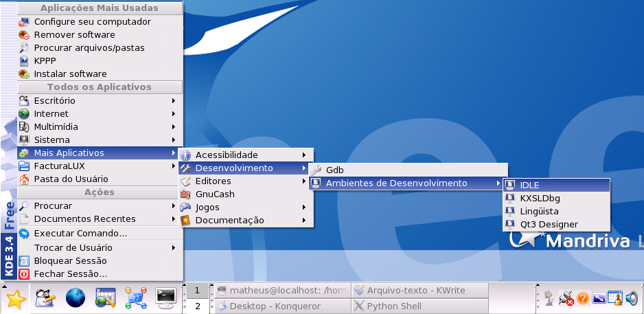Open Configure seu computador

[x=100, y=21]
